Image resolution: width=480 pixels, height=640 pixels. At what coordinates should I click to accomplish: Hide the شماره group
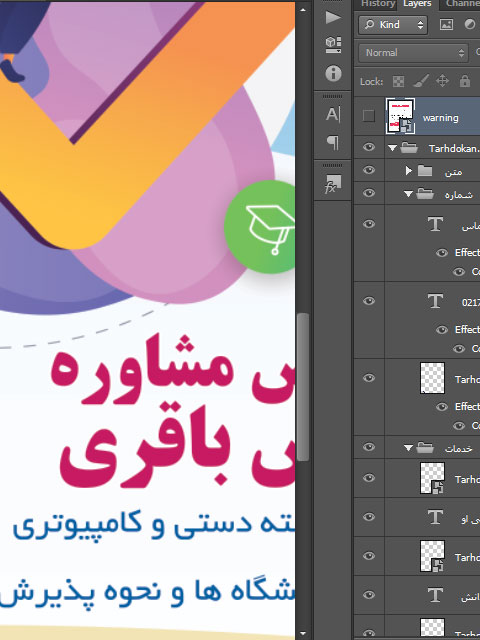click(x=369, y=193)
